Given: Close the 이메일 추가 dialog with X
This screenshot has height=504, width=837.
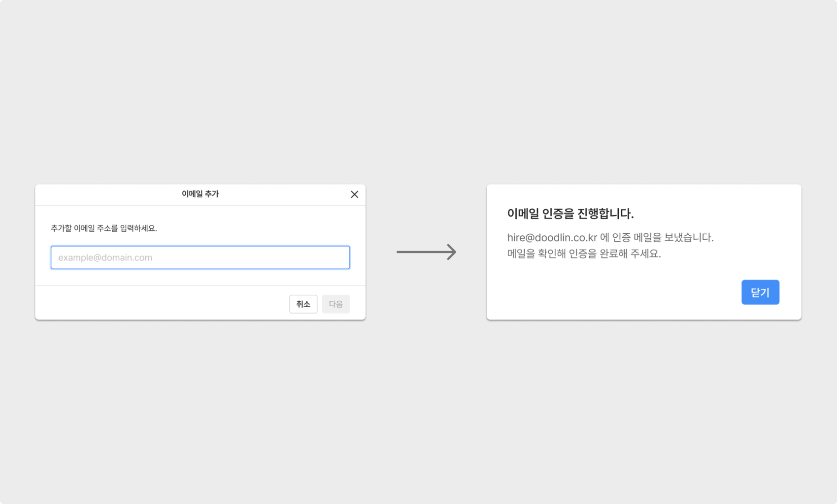Looking at the screenshot, I should (x=354, y=194).
